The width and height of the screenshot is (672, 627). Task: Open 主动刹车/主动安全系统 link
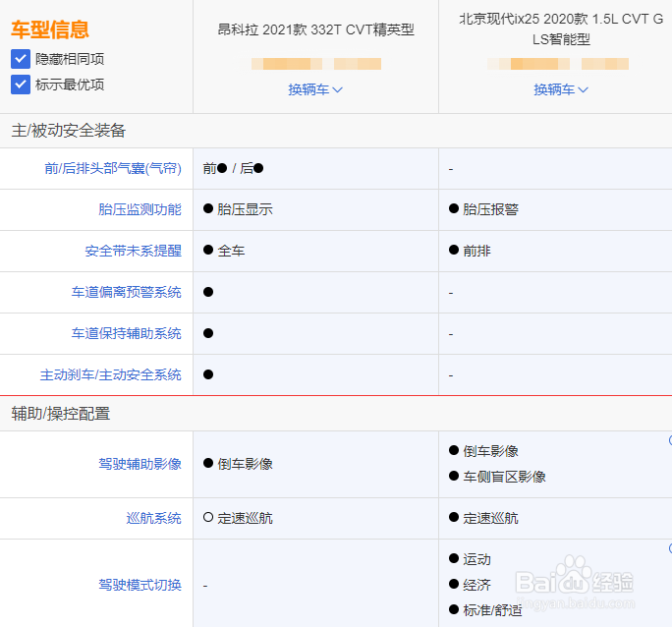tap(111, 375)
